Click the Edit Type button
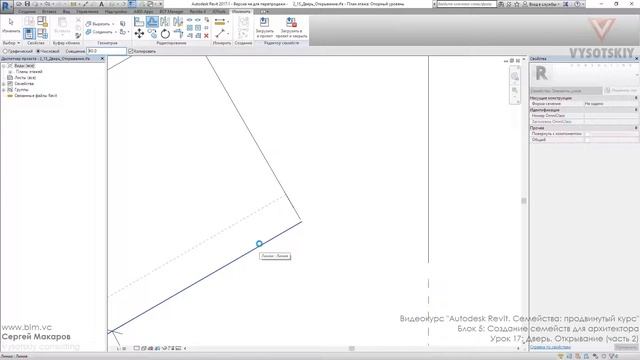640x360 pixels. pos(621,90)
